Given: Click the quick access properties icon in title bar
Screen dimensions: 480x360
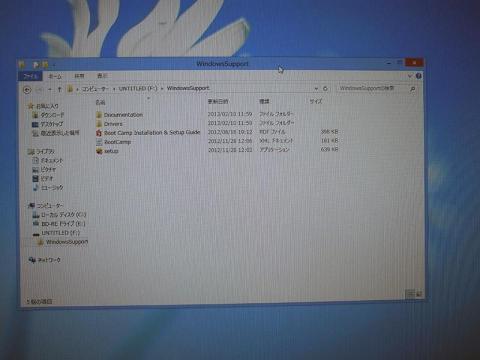Looking at the screenshot, I should [x=36, y=65].
